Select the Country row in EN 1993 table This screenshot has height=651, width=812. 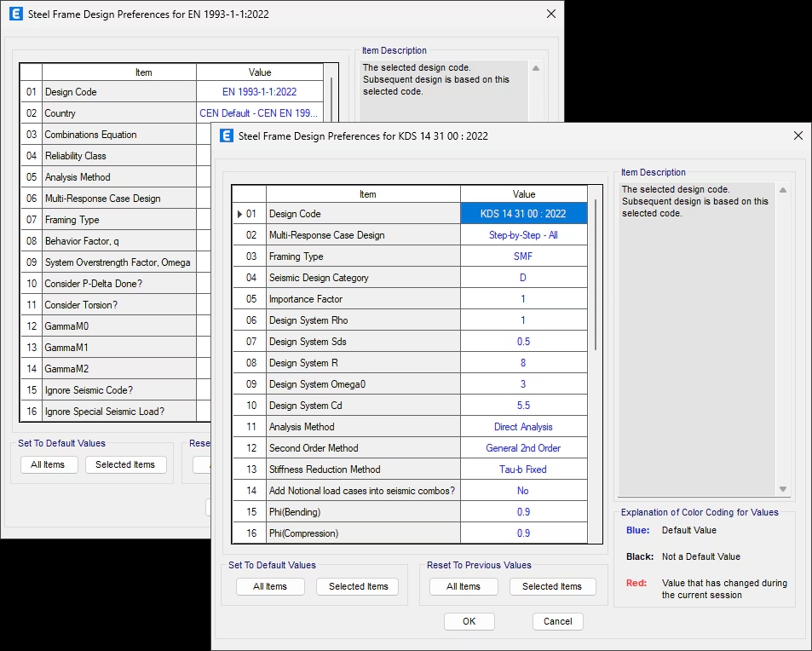[119, 113]
